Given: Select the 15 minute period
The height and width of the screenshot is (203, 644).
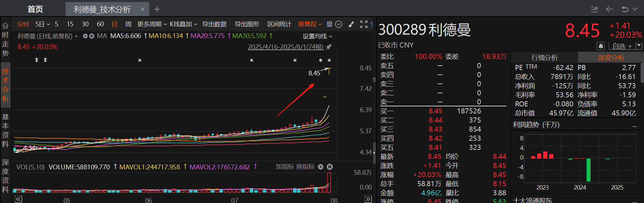Looking at the screenshot, I should coord(70,24).
